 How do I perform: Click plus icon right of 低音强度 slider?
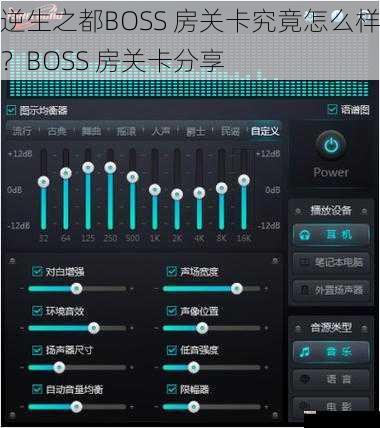pos(266,368)
